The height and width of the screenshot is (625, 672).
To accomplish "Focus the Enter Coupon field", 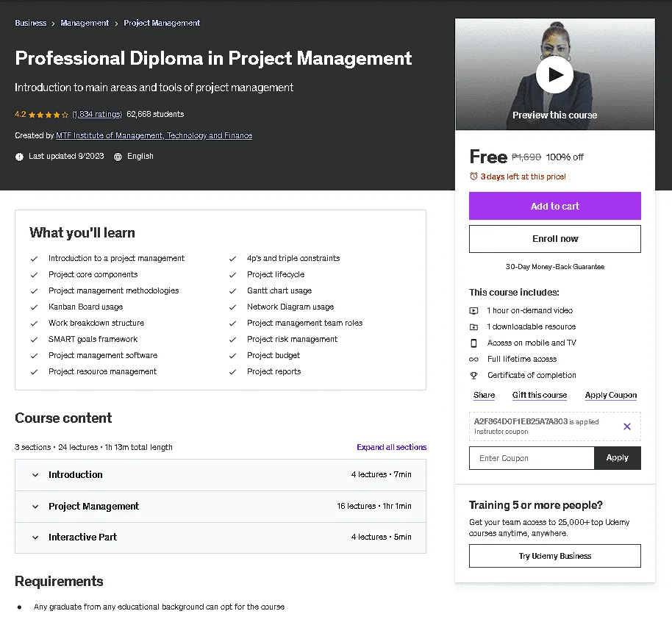I will pyautogui.click(x=532, y=458).
